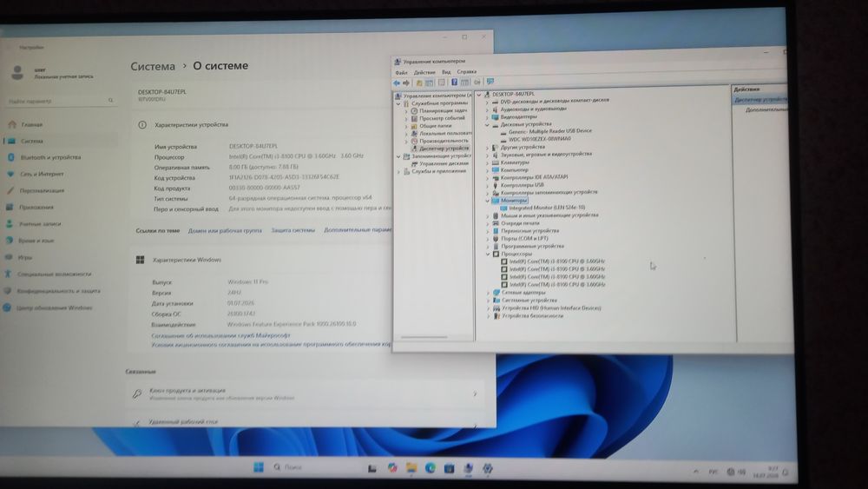Click Игры icon in Settings sidebar
The width and height of the screenshot is (868, 489).
click(9, 257)
